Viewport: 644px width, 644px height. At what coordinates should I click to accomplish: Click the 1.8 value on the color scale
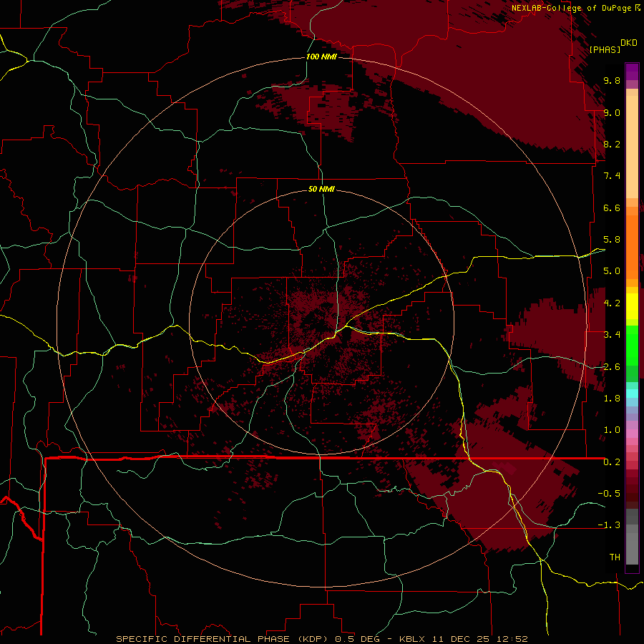(612, 399)
